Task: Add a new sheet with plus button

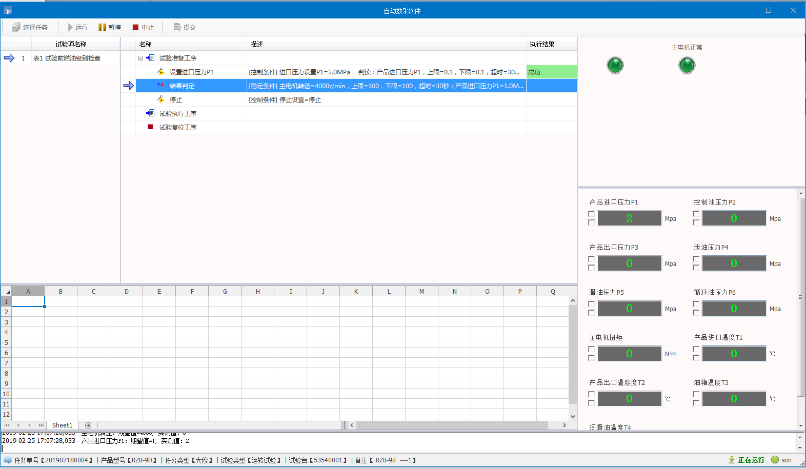Action: tap(88, 425)
